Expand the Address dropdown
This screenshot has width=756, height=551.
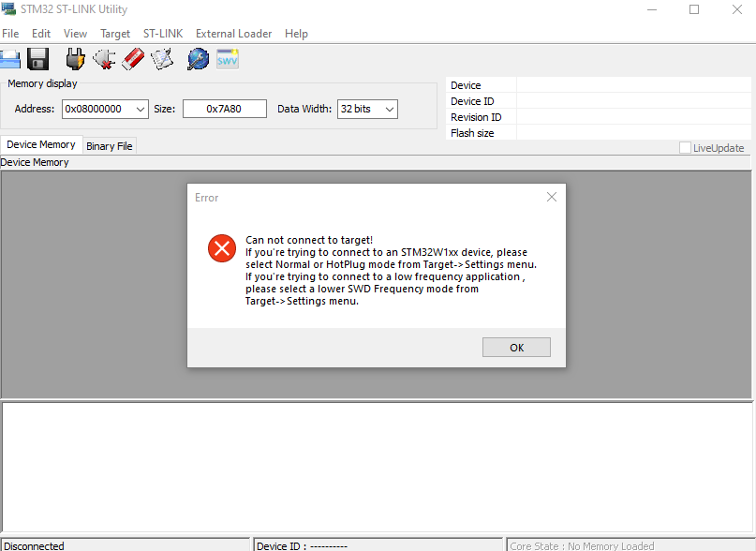click(141, 110)
